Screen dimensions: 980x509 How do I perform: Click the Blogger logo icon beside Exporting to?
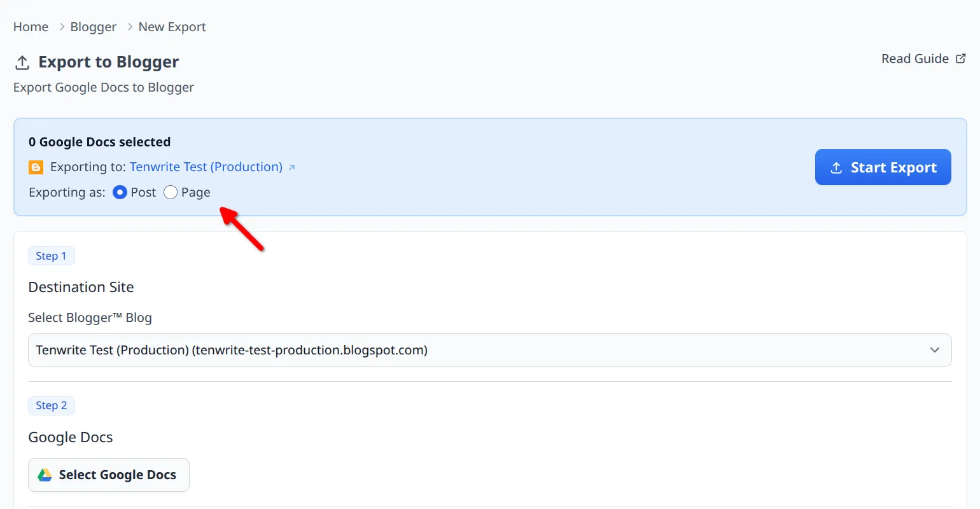point(36,167)
